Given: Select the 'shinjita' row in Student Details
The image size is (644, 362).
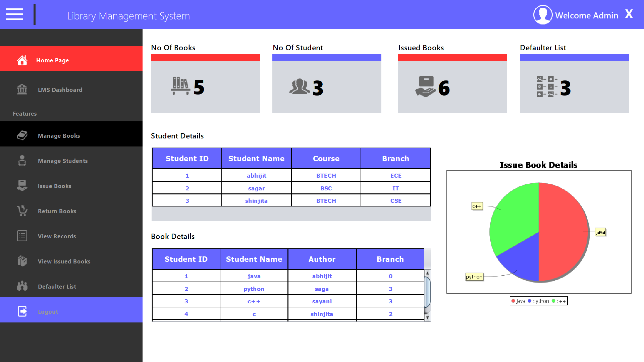Looking at the screenshot, I should (291, 200).
